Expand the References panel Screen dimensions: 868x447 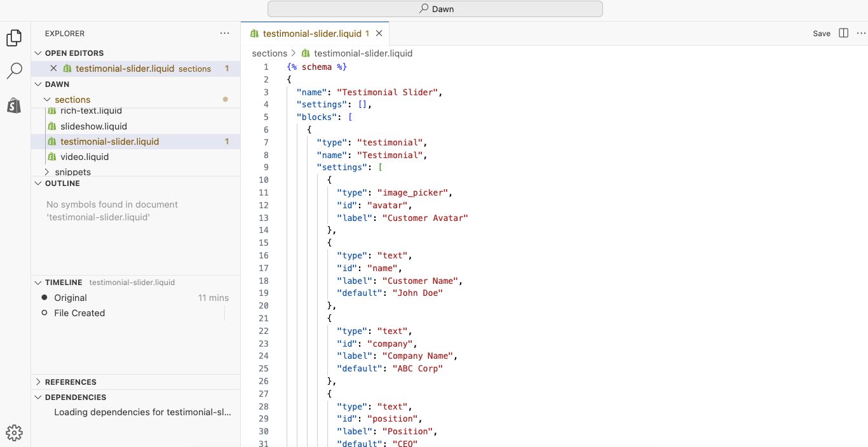click(39, 382)
